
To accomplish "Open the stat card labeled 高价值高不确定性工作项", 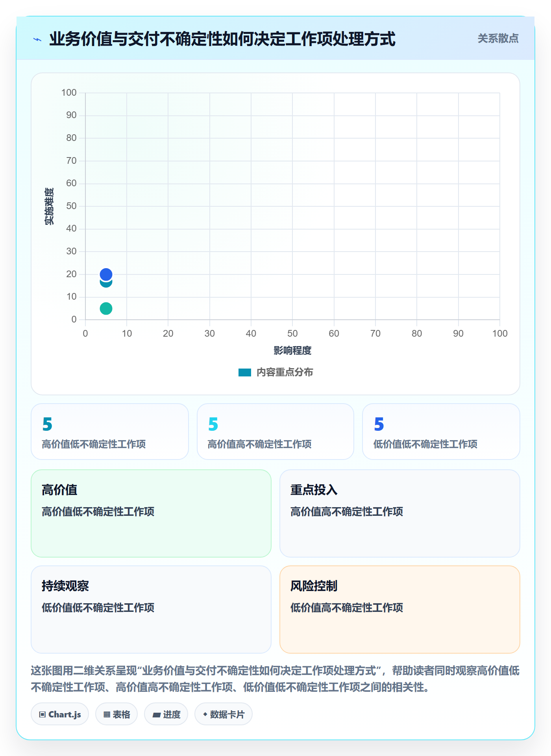I will [275, 432].
